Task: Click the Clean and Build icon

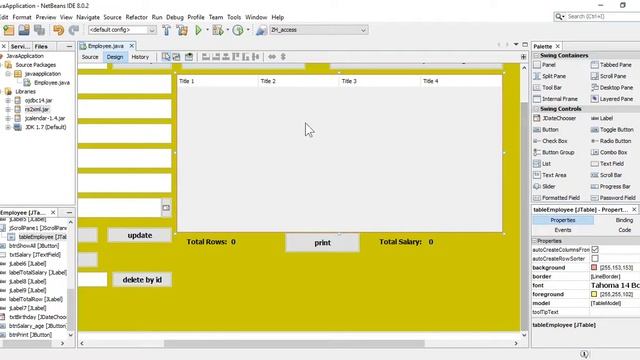Action: coord(182,30)
